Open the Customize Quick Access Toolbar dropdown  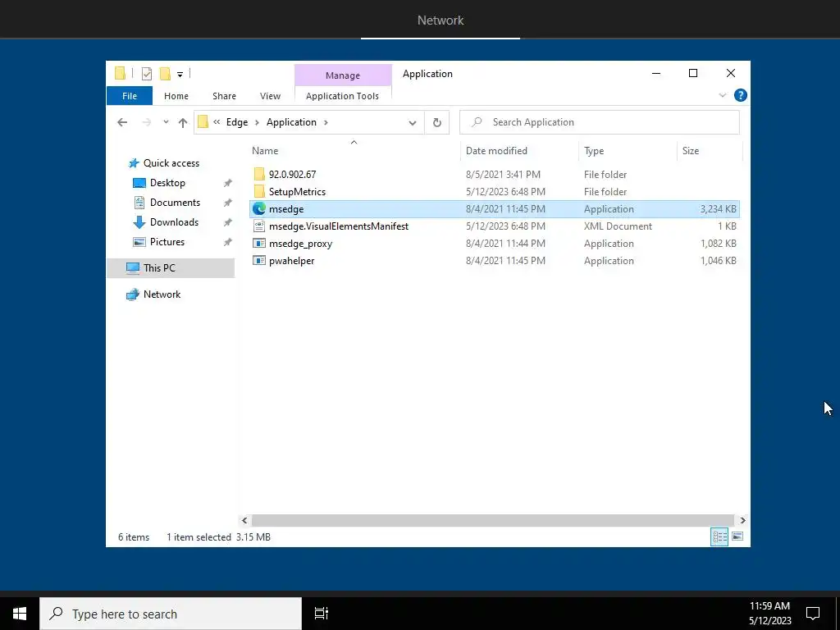pos(180,75)
